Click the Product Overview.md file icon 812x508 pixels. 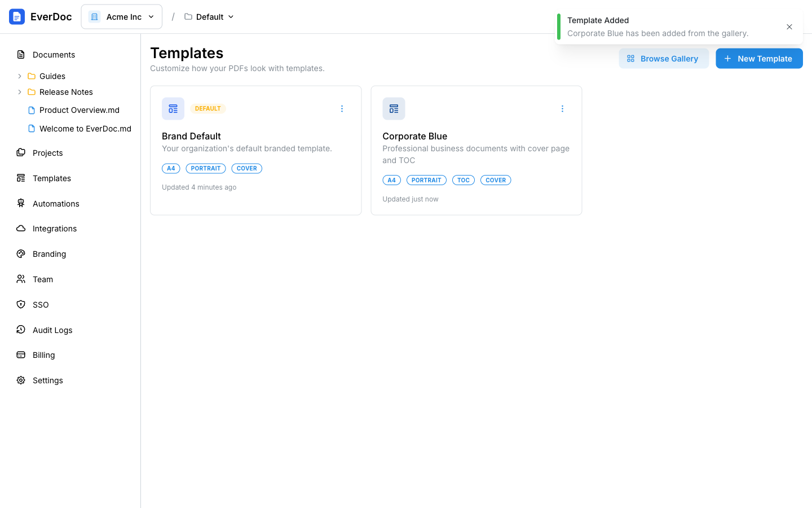(32, 110)
